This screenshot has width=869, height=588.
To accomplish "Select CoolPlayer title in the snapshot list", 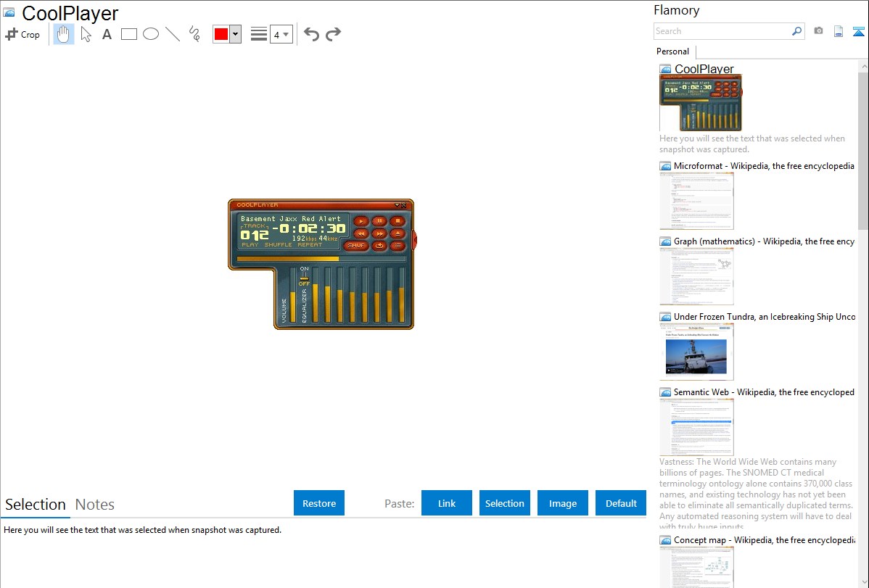I will click(x=704, y=69).
